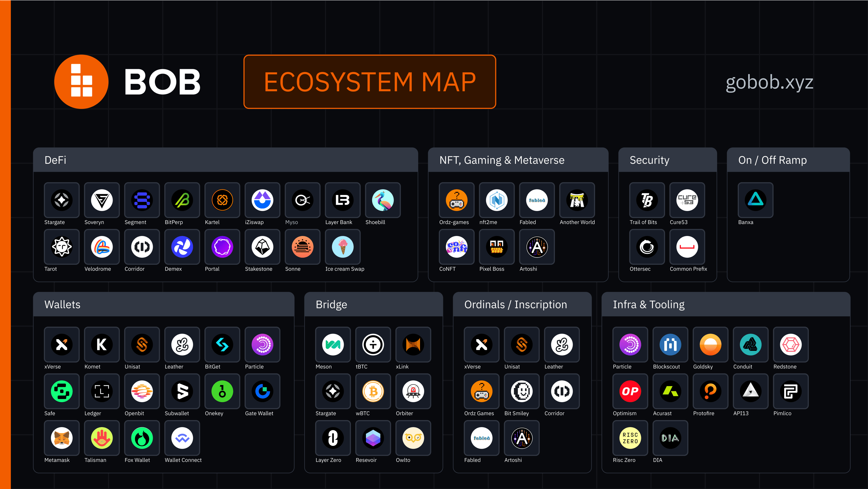Select the Talisman hand icon
This screenshot has height=489, width=868.
coord(102,438)
